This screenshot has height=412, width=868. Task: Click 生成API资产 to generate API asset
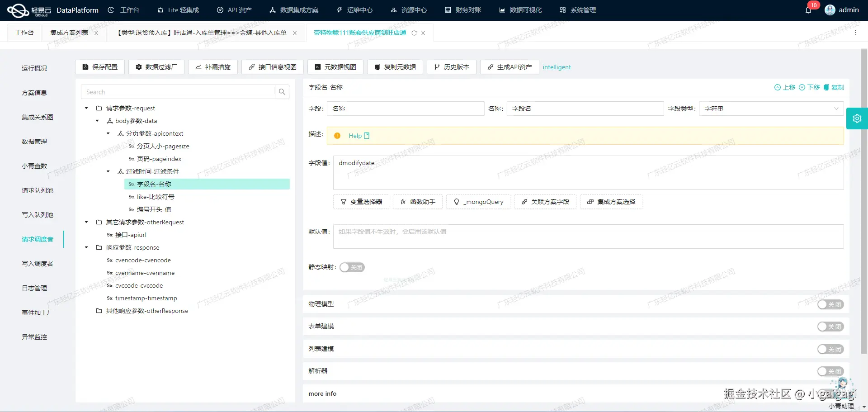click(509, 66)
